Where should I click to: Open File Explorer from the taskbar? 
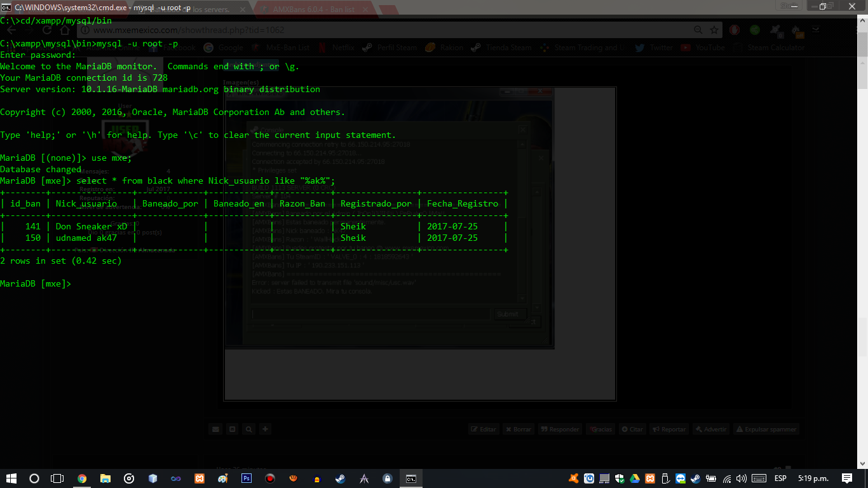[105, 478]
